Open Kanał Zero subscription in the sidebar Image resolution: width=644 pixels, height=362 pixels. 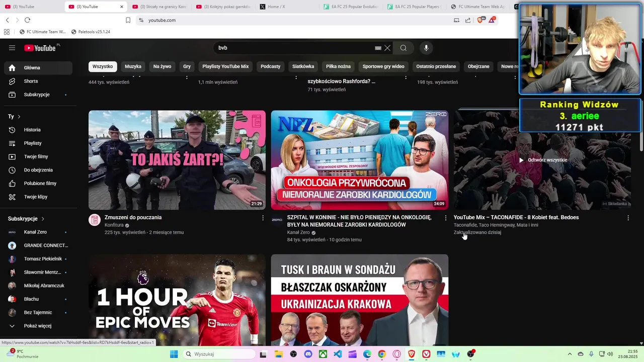[38, 232]
